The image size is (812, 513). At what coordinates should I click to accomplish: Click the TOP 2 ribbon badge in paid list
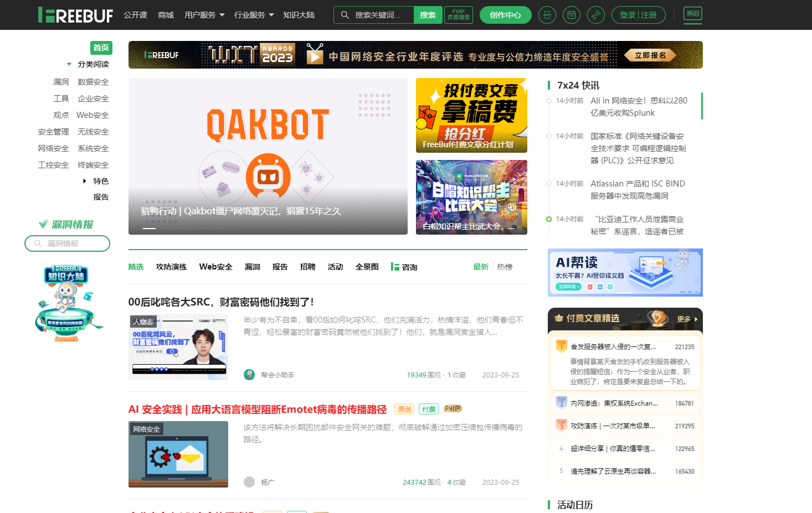[x=562, y=402]
